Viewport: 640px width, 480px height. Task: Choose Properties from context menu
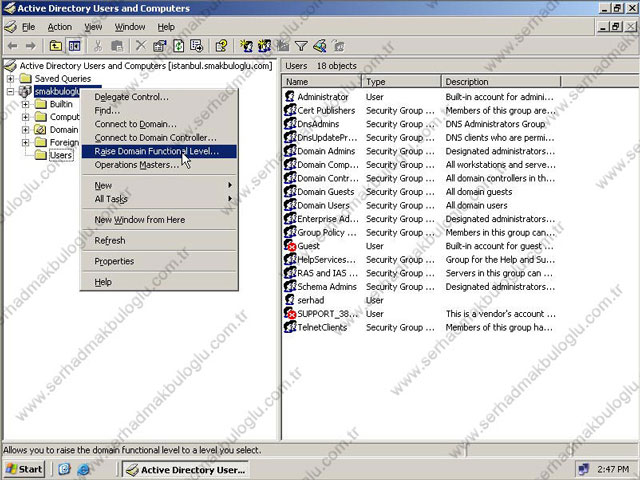pyautogui.click(x=159, y=261)
